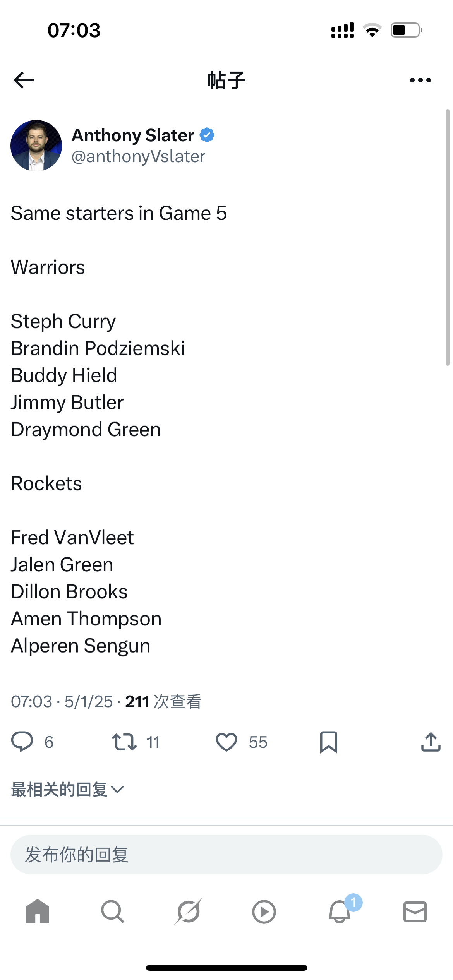Open the Grok slash icon tab

pos(188,911)
